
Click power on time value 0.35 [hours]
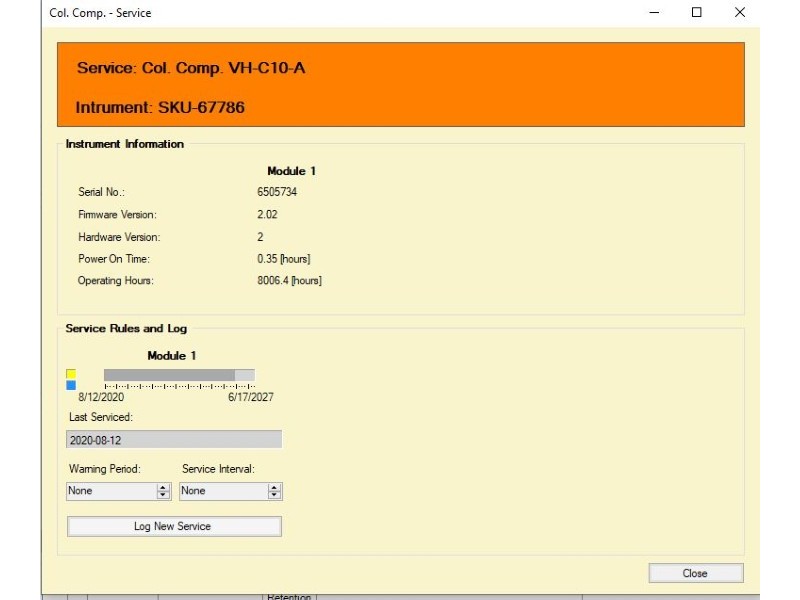click(x=284, y=259)
